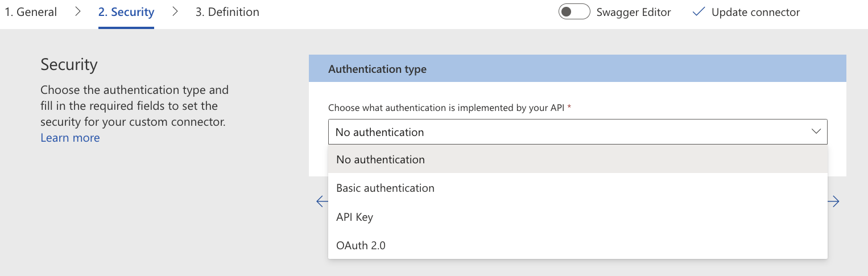Choose No authentication from the dropdown list
The height and width of the screenshot is (276, 868).
[x=381, y=159]
